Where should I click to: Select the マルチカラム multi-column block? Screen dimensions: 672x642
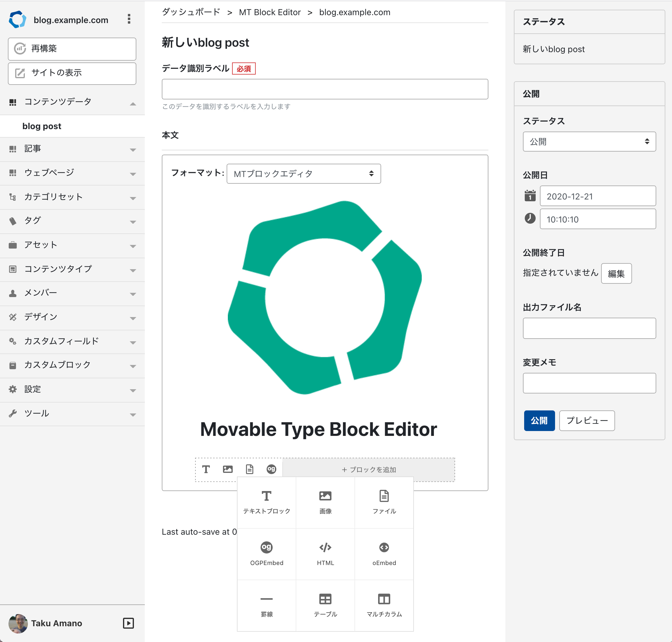tap(384, 605)
